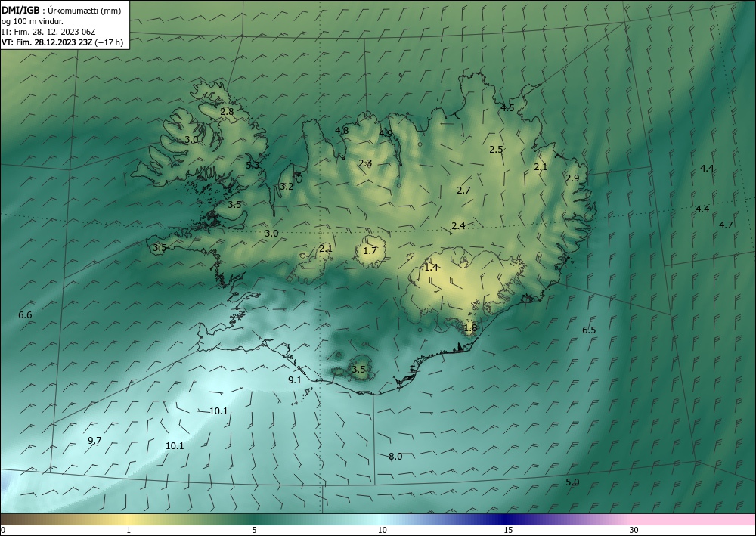Screen dimensions: 756x536
Task: Click the 2.8 value label on the map
Action: click(227, 111)
